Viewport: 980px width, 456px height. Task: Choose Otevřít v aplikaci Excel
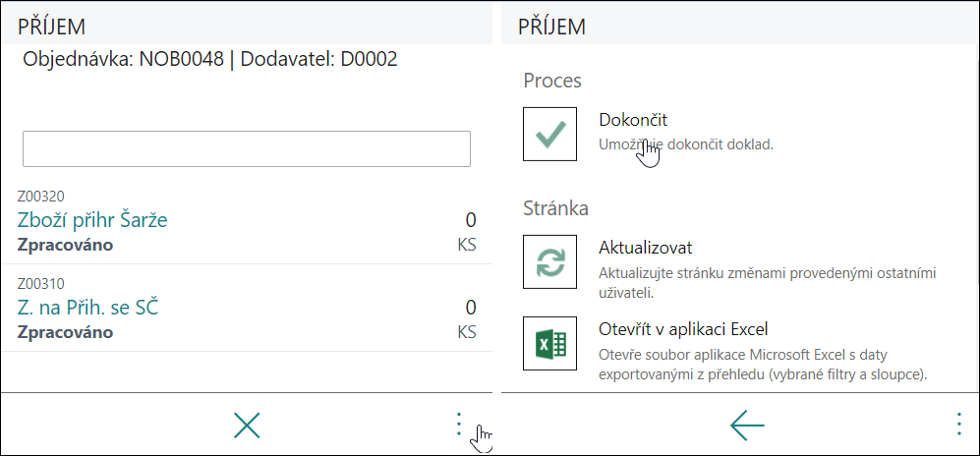pyautogui.click(x=683, y=328)
